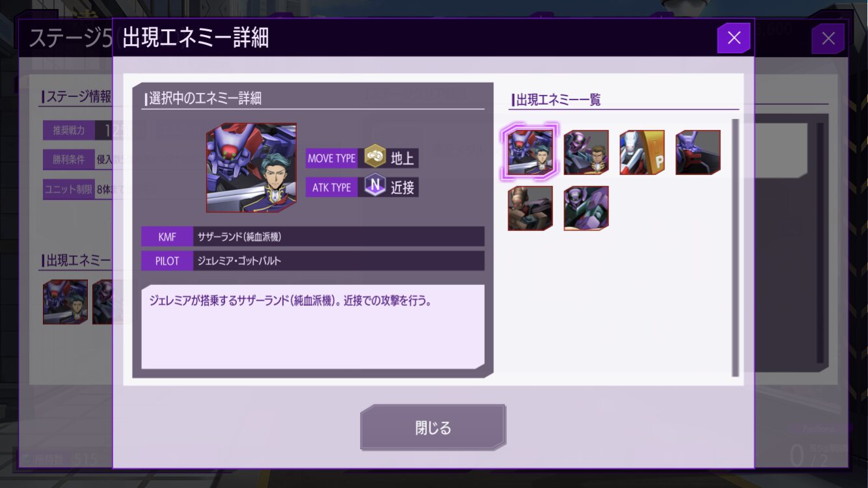Click the gold ground MOVE TYPE icon
Viewport: 868px width, 488px height.
click(375, 157)
